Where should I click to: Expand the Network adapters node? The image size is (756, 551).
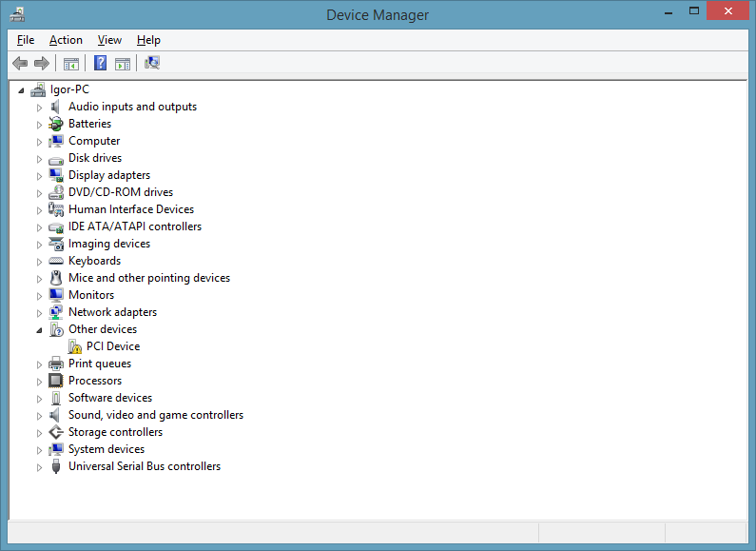40,313
